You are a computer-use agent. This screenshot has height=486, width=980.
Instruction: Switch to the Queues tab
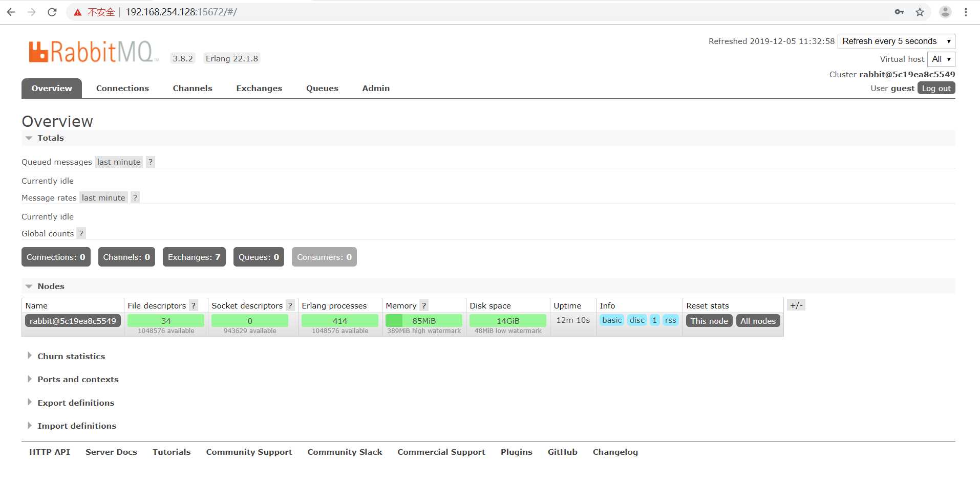tap(322, 88)
